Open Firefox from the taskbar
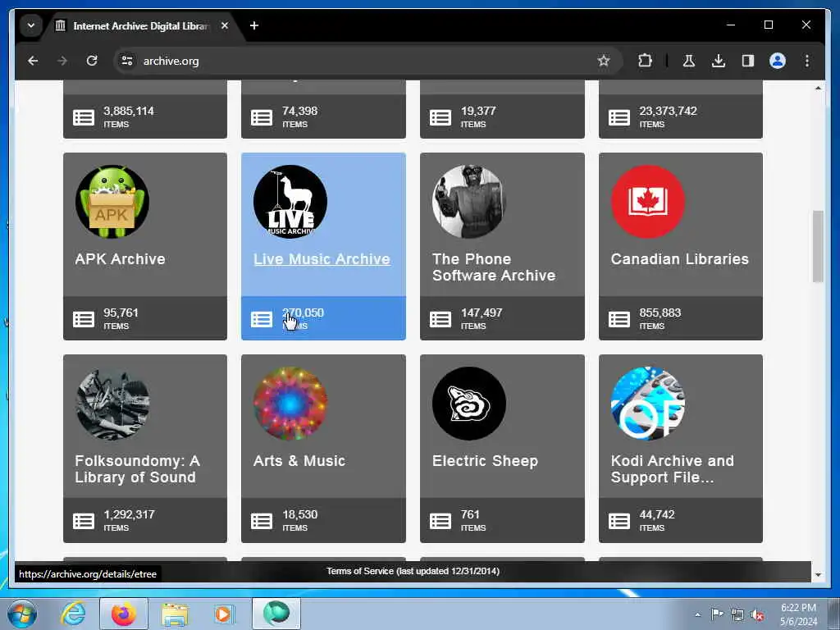Image resolution: width=840 pixels, height=630 pixels. coord(124,614)
